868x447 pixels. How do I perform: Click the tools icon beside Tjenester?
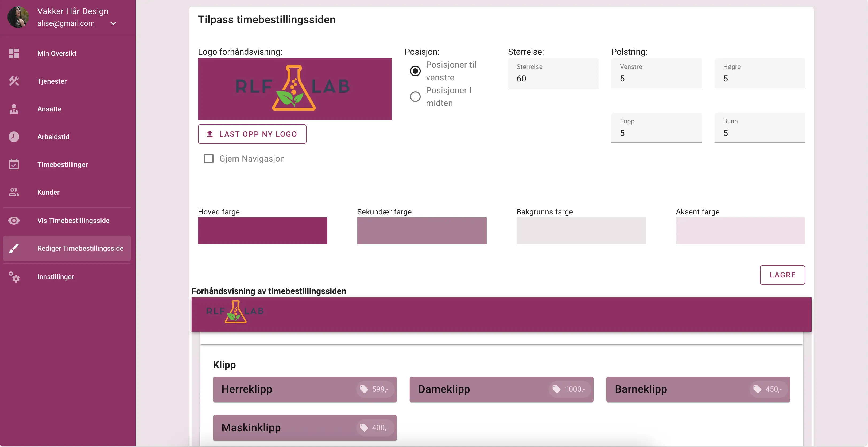14,81
